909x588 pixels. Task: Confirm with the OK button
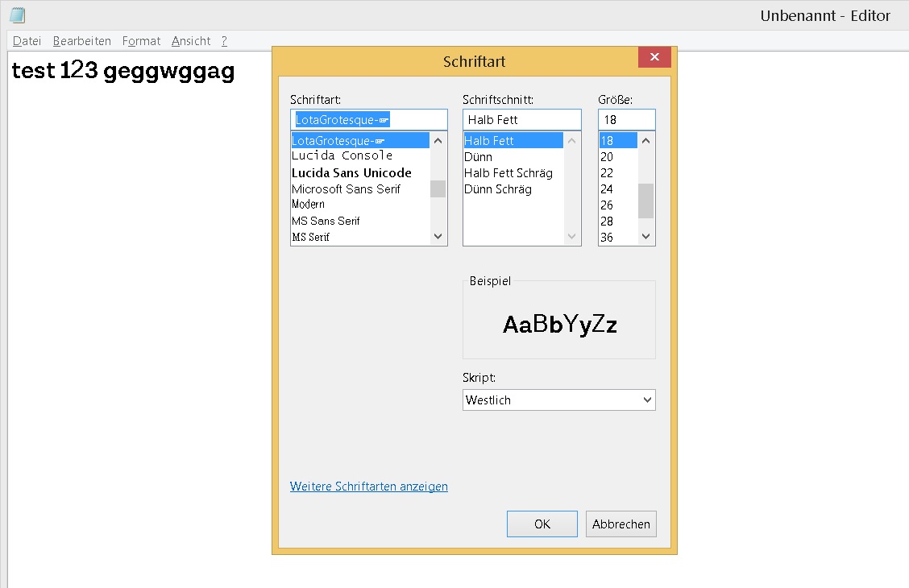tap(542, 524)
